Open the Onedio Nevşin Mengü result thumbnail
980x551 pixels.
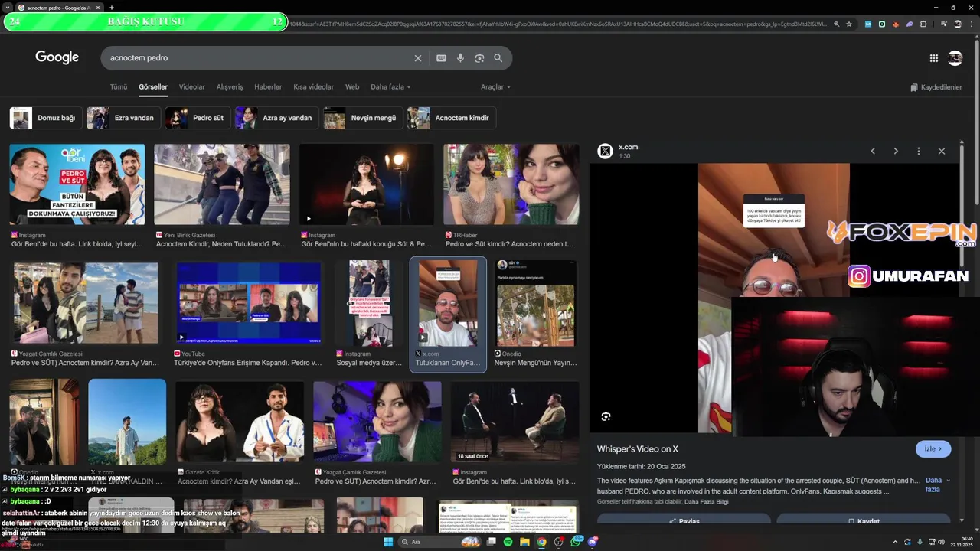(x=535, y=302)
